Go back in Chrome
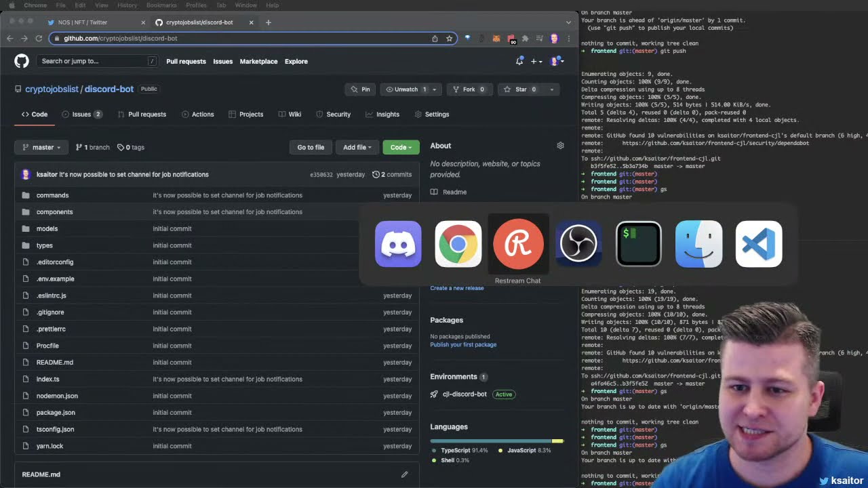868x488 pixels. (x=9, y=39)
